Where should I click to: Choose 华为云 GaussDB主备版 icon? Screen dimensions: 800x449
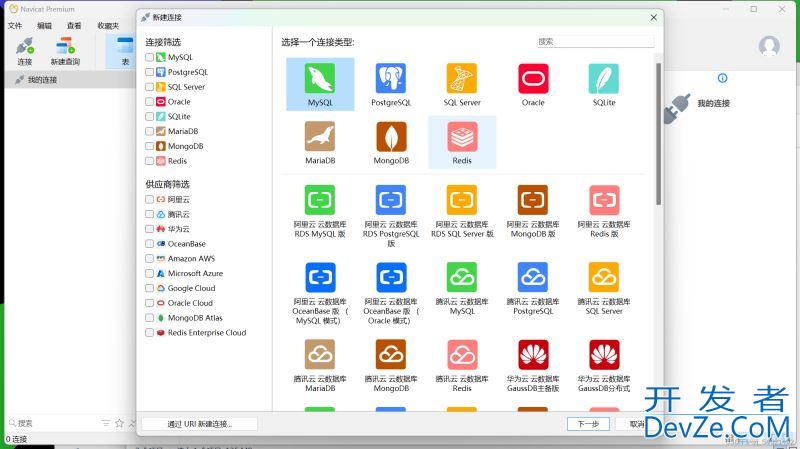533,355
